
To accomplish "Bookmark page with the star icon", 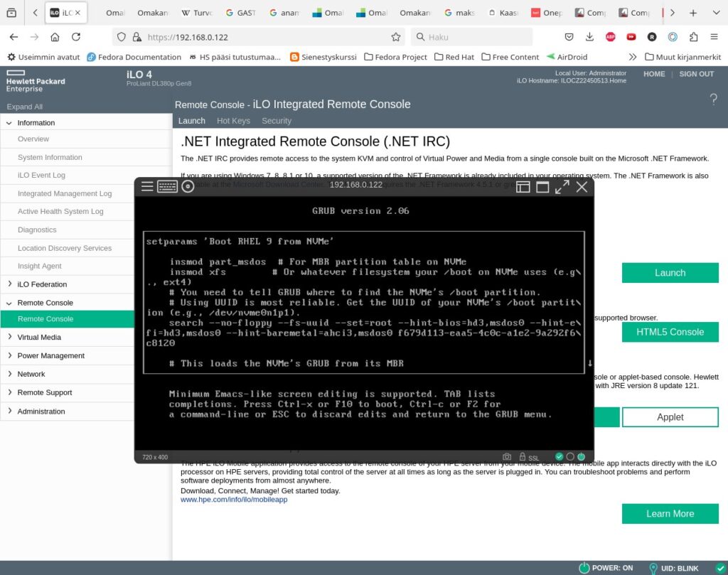I will 395,37.
